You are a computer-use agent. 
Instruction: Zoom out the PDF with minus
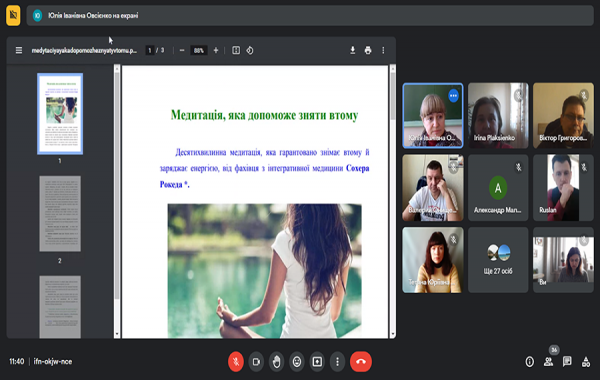[182, 51]
